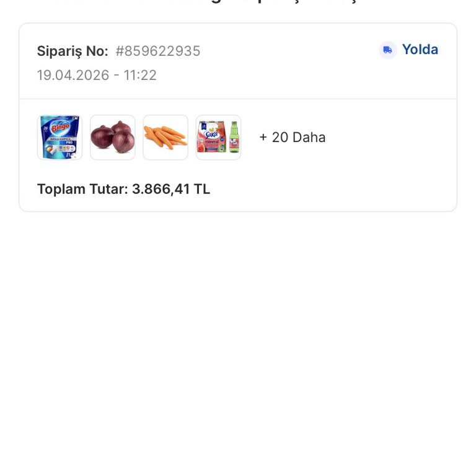Click the Sipariş No: label
Screen dimensions: 476x476
click(73, 51)
